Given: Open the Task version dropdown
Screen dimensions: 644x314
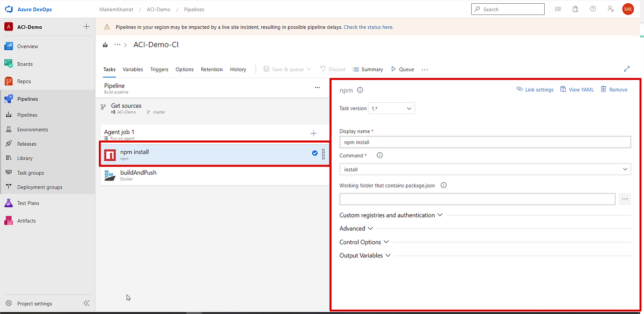Looking at the screenshot, I should [x=391, y=108].
